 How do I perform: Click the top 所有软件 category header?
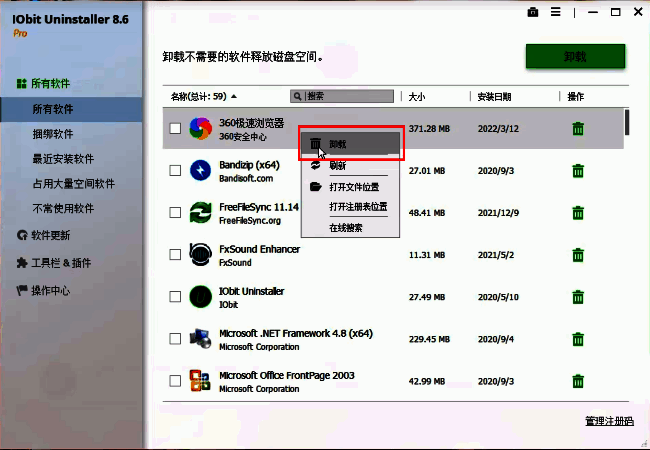pyautogui.click(x=43, y=84)
